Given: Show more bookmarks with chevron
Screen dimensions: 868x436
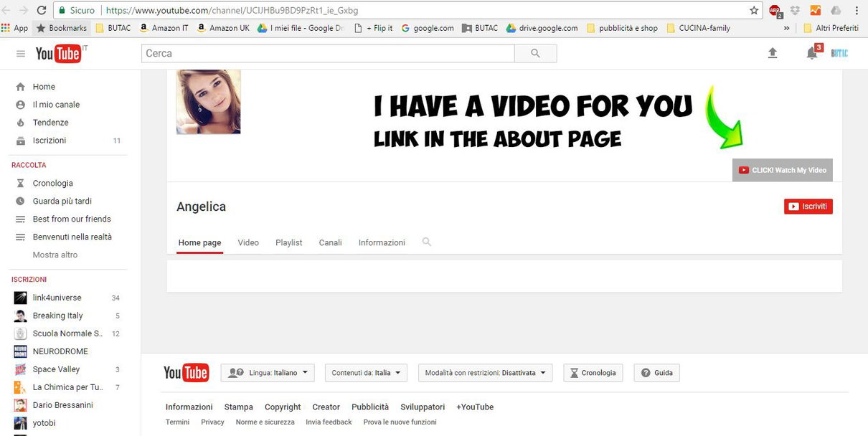Looking at the screenshot, I should click(787, 28).
